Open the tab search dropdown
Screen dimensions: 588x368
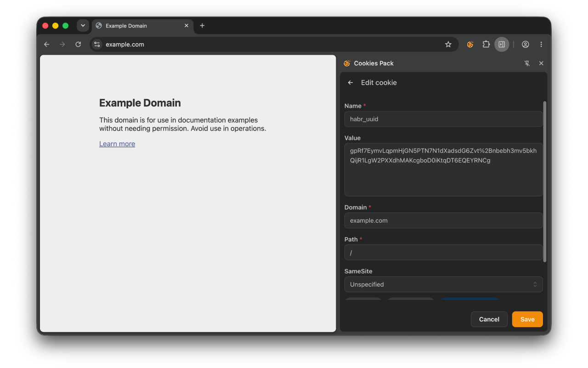pyautogui.click(x=83, y=26)
